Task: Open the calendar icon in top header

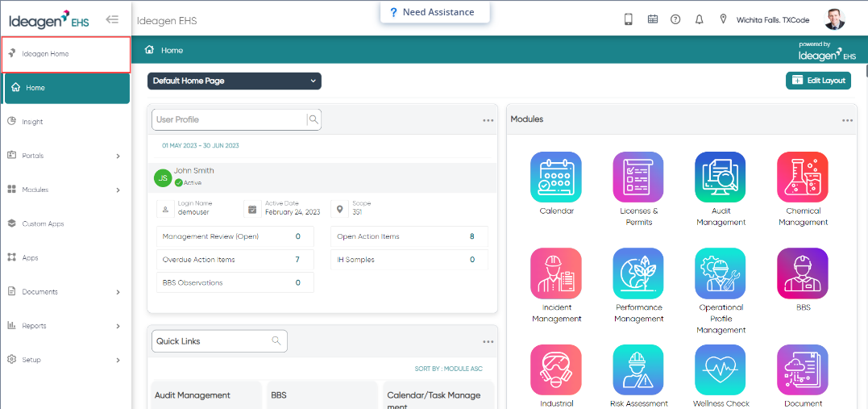Action: (653, 19)
